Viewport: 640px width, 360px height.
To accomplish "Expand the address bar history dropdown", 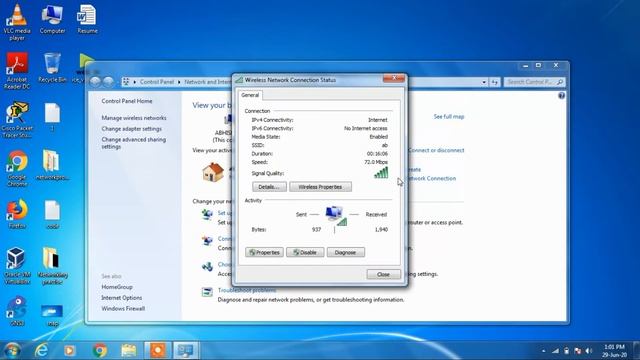I will 484,82.
